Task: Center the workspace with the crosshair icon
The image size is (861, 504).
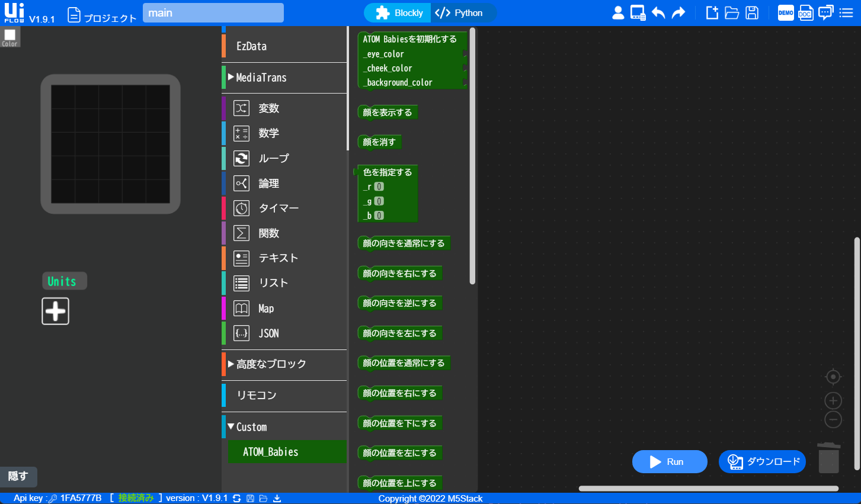Action: point(833,377)
